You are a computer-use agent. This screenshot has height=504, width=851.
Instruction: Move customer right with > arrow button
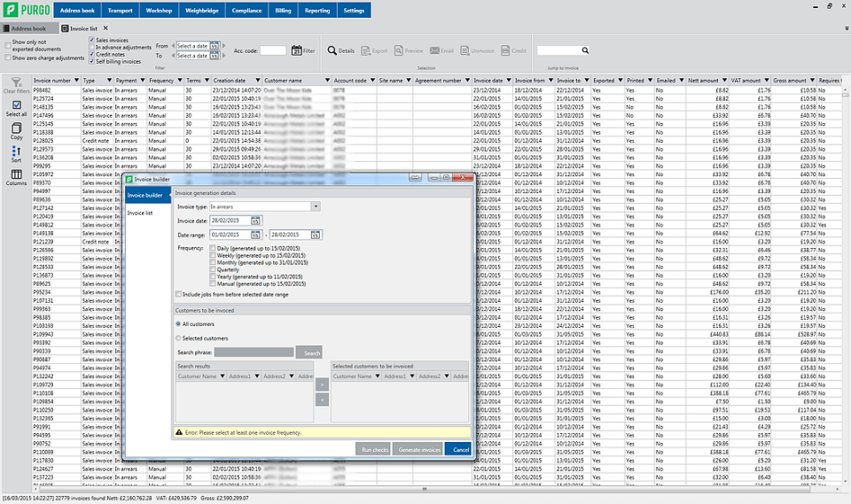[322, 384]
